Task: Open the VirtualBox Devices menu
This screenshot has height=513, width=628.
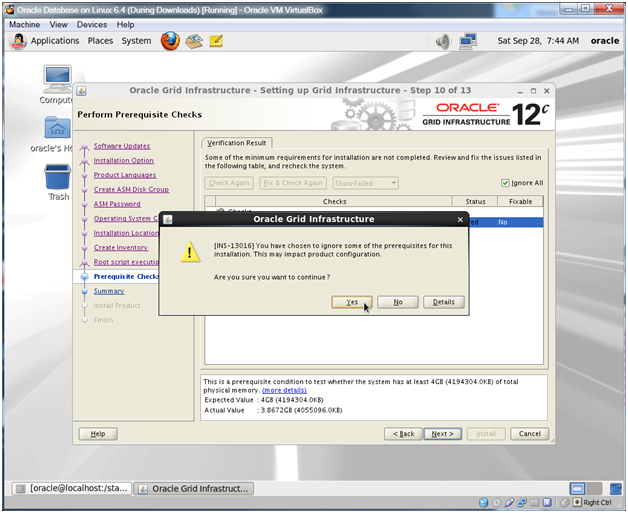Action: click(92, 24)
